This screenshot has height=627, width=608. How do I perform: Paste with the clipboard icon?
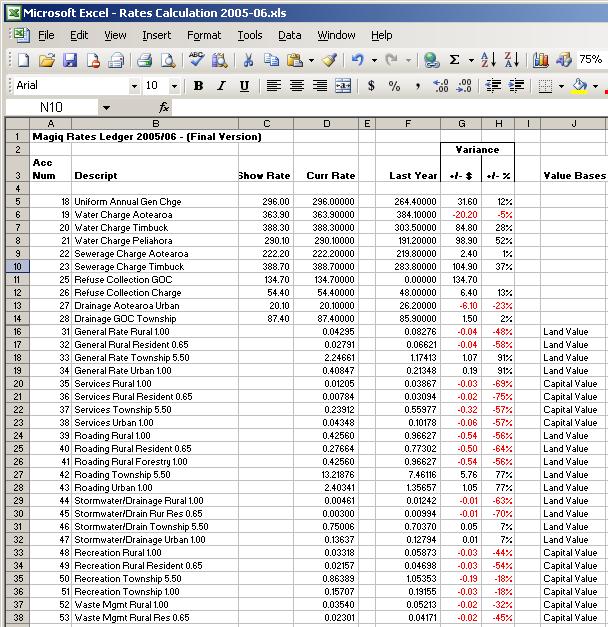[295, 61]
